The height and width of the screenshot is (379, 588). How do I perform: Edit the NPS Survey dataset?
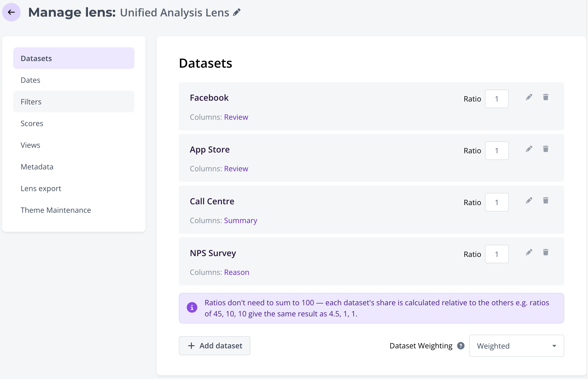click(529, 252)
